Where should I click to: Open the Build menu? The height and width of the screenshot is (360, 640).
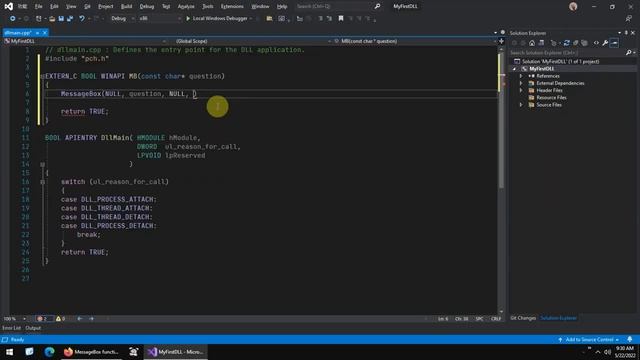click(x=127, y=6)
